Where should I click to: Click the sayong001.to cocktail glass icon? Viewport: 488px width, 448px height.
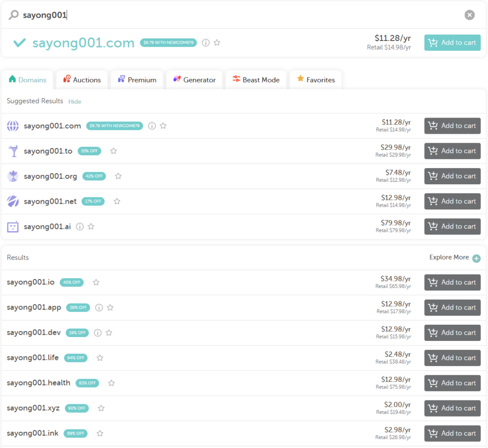13,151
